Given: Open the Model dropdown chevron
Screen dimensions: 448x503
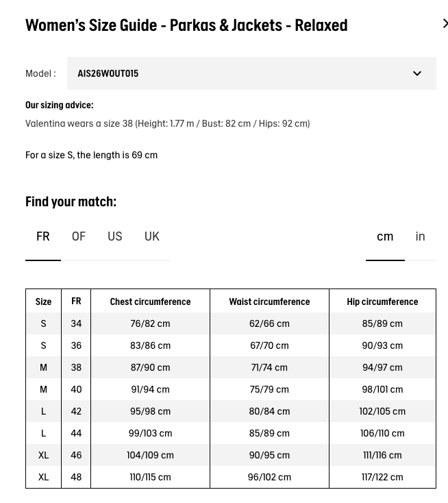Looking at the screenshot, I should [417, 73].
